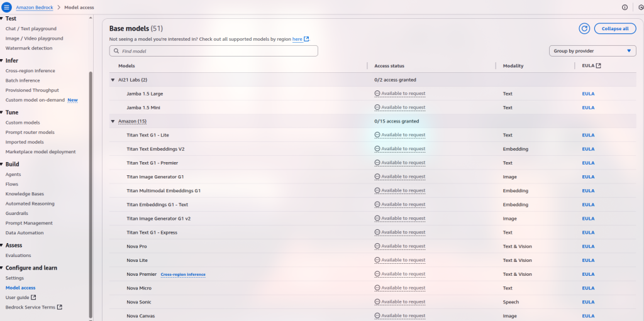Click the scroll-up arrow in sidebar
The height and width of the screenshot is (321, 644).
(91, 18)
